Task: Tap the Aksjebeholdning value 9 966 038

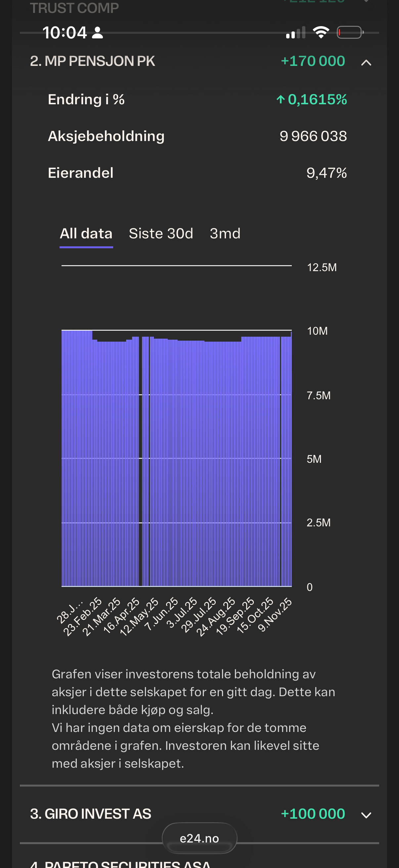Action: (313, 136)
